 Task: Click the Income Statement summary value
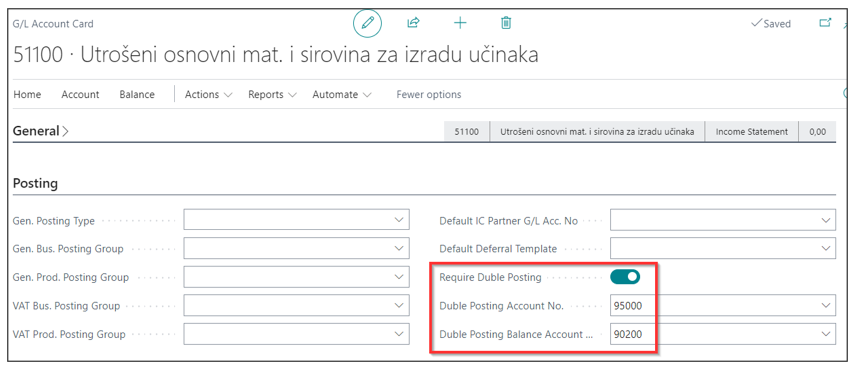coord(751,131)
